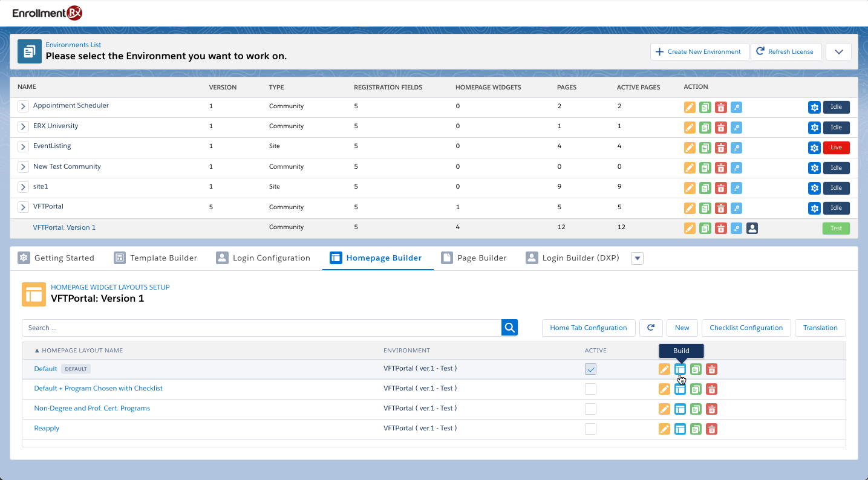Expand the ERX University environment row

click(23, 127)
